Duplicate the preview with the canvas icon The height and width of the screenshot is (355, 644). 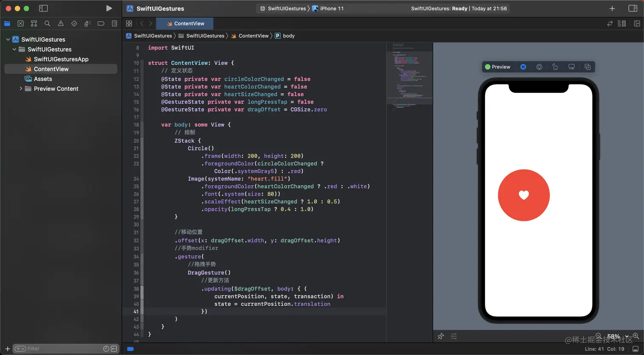pyautogui.click(x=587, y=67)
